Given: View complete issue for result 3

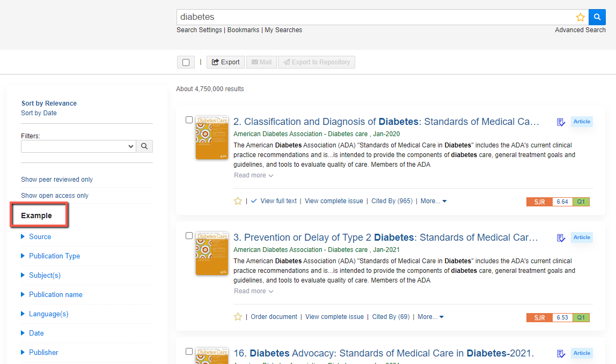Looking at the screenshot, I should [334, 317].
